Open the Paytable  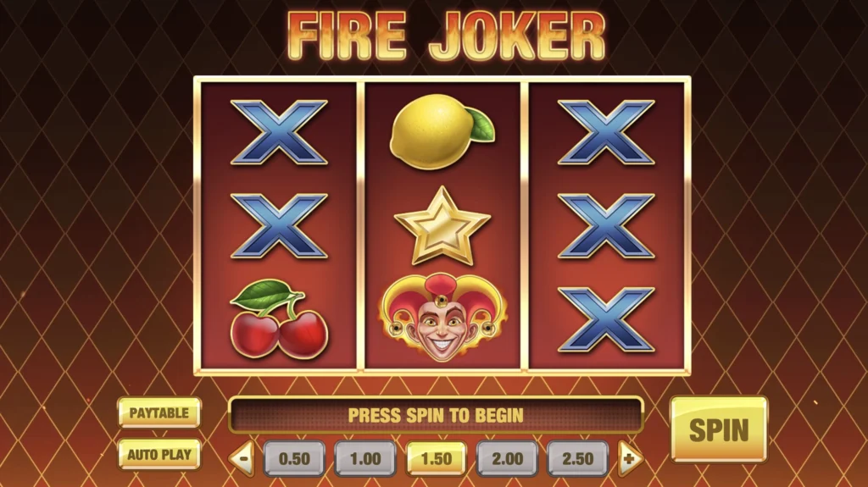[159, 412]
